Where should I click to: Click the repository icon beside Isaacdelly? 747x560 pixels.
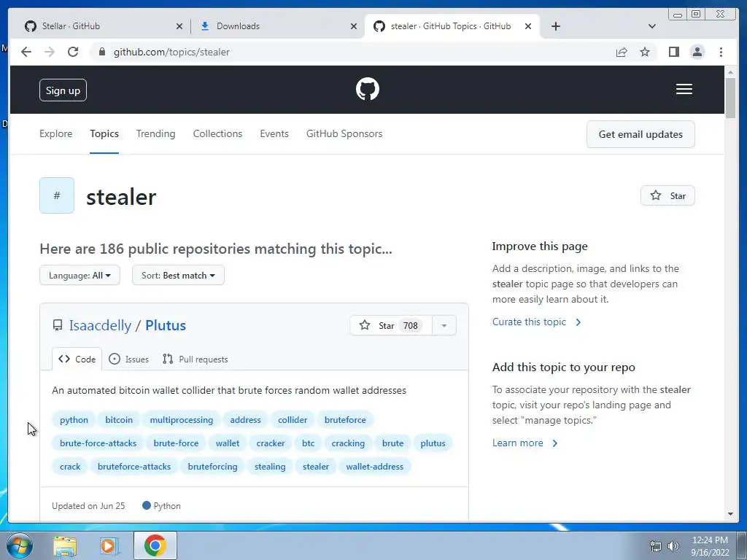point(58,325)
